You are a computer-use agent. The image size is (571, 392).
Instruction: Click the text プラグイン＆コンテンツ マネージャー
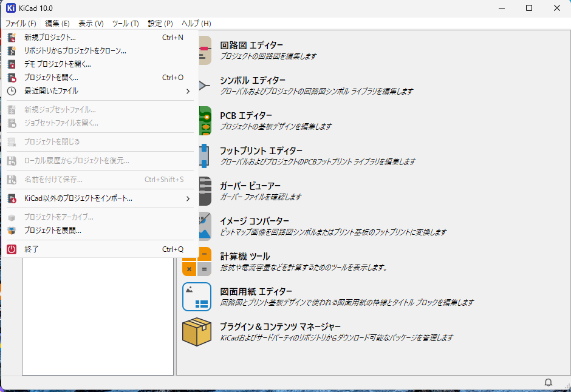(280, 326)
